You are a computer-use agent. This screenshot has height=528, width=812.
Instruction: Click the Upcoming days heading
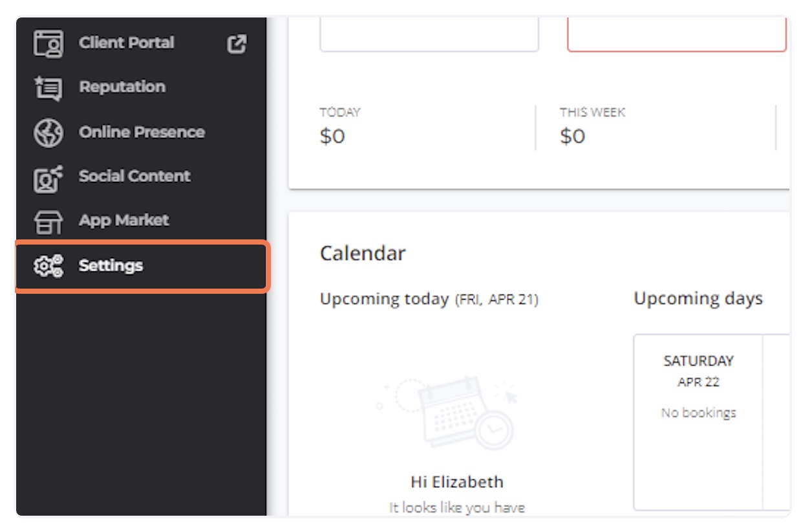tap(698, 298)
